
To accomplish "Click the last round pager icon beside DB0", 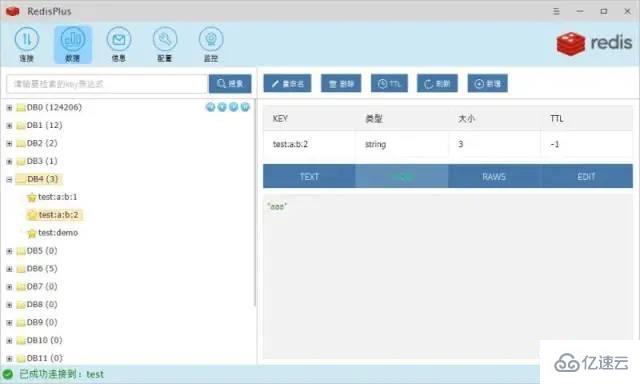I will click(x=245, y=107).
